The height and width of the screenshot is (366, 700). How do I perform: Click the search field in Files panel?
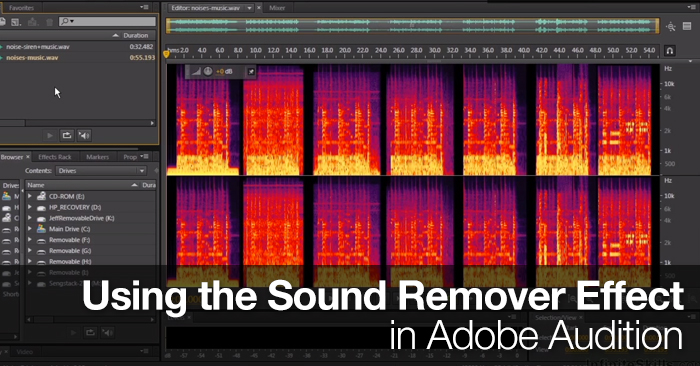tap(108, 21)
